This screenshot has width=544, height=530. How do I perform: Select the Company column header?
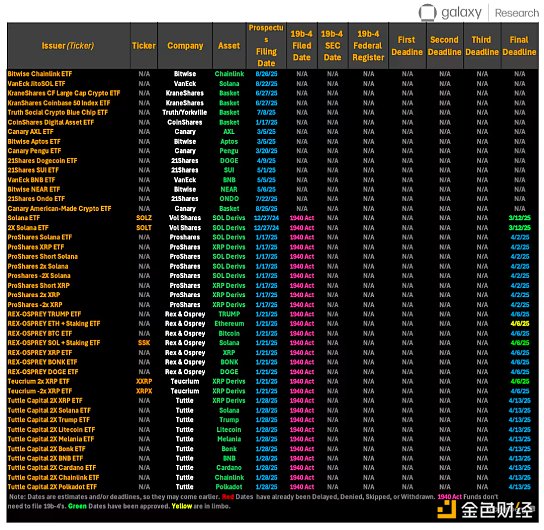point(185,46)
